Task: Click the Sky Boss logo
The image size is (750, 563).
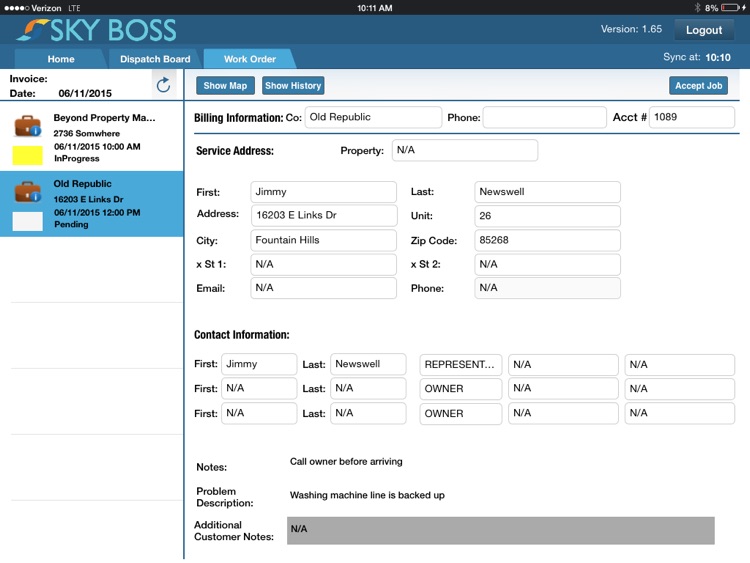Action: [97, 30]
